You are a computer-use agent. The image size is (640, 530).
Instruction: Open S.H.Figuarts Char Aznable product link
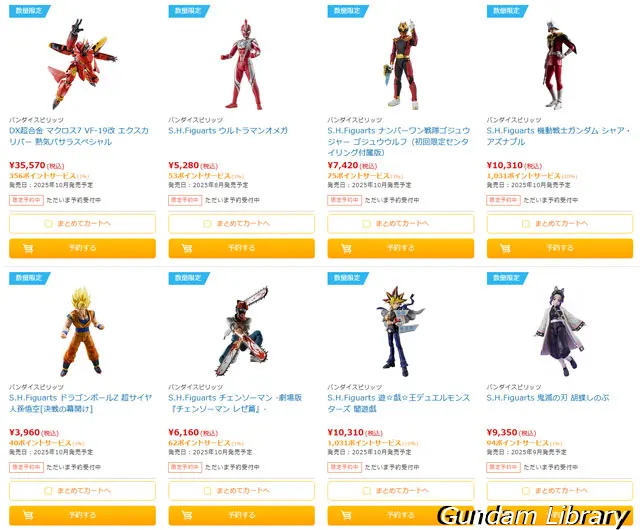coord(558,136)
